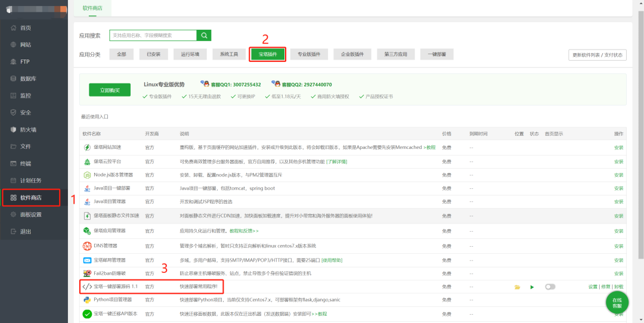Image resolution: width=644 pixels, height=323 pixels.
Task: Click 安装 link for Java项目一键部署
Action: [x=618, y=188]
